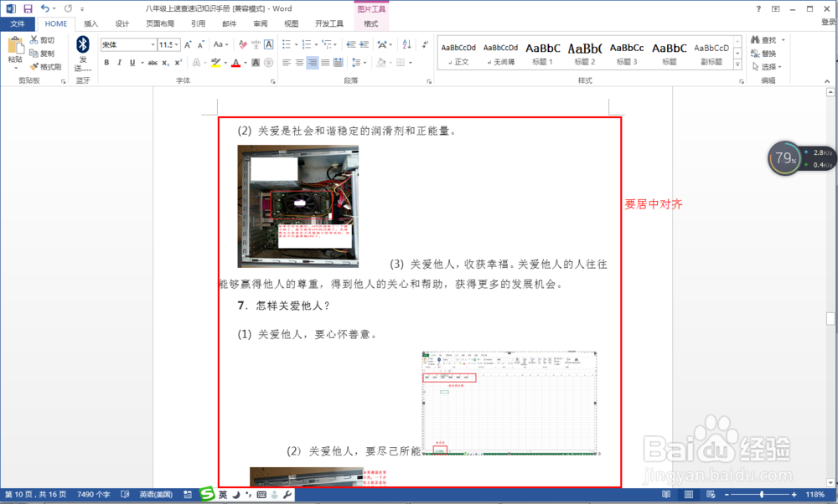Switch to the 插入 ribbon tab
838x504 pixels.
click(x=91, y=23)
